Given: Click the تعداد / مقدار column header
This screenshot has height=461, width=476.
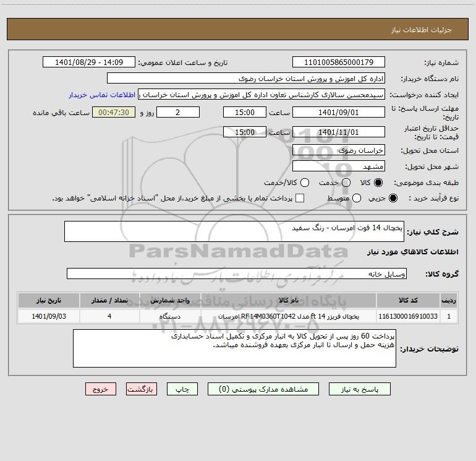Looking at the screenshot, I should [109, 300].
